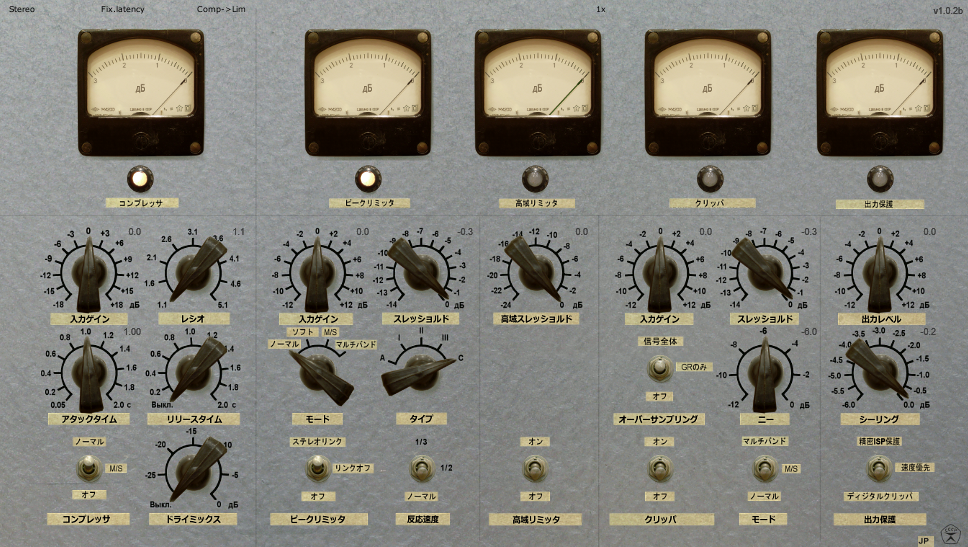Click the リリースタイム knob
The width and height of the screenshot is (968, 547).
pos(193,372)
